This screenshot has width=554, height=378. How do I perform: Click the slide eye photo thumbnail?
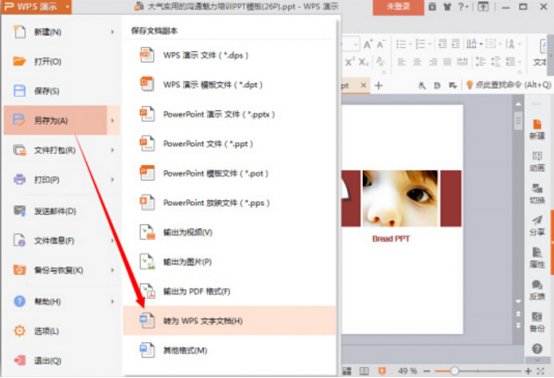click(400, 198)
